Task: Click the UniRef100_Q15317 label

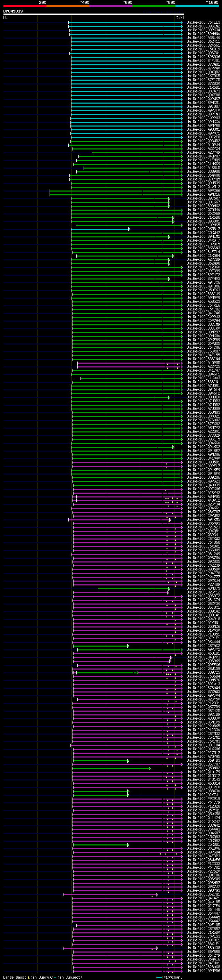Action: pos(203,776)
